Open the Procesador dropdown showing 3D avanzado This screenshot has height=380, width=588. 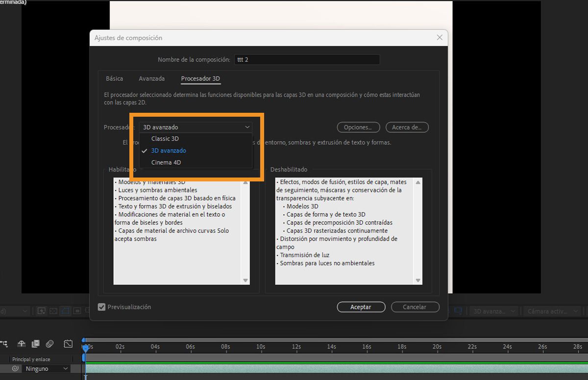(195, 127)
